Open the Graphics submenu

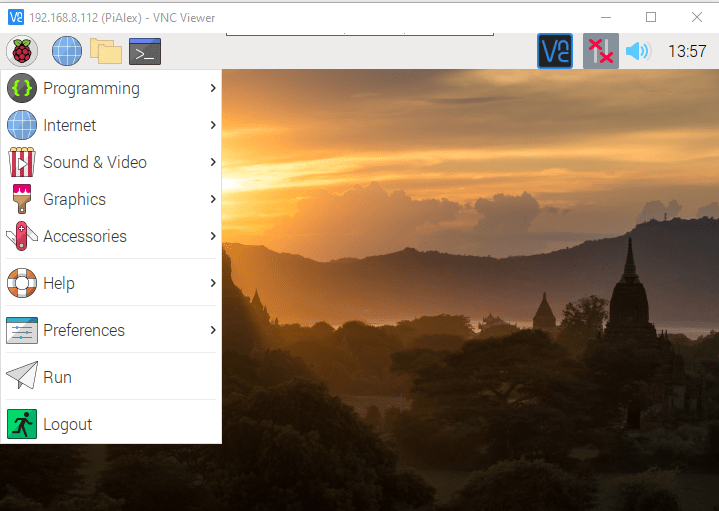(111, 199)
